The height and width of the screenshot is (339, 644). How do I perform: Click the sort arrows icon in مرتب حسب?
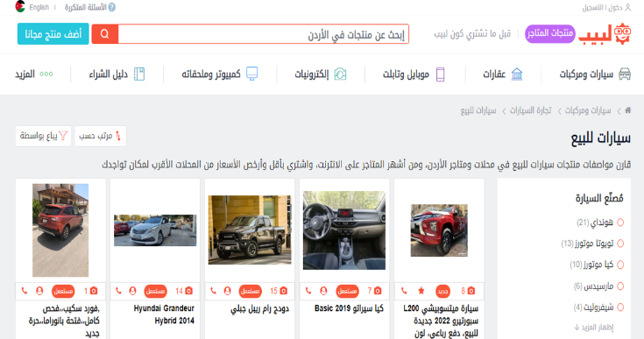[118, 136]
